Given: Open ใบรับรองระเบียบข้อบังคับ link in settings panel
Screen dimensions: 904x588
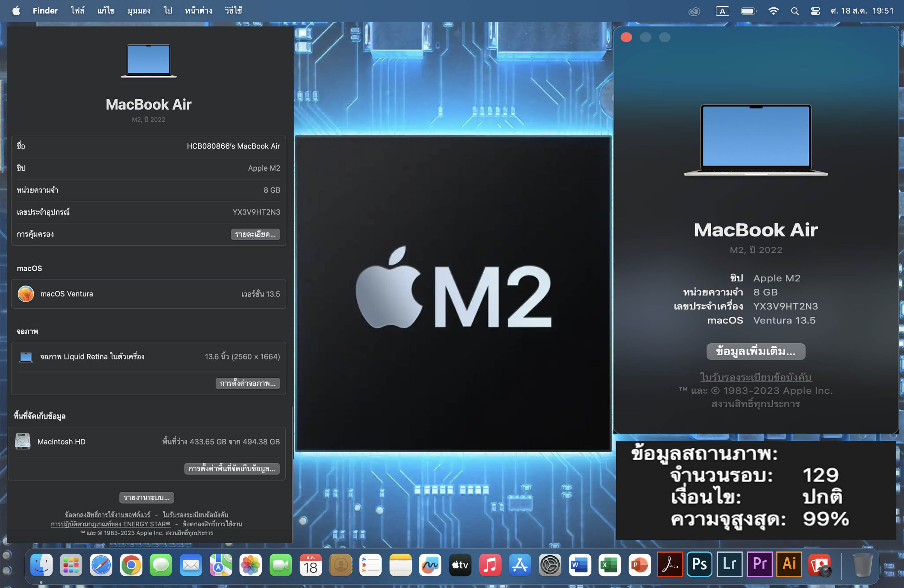Looking at the screenshot, I should click(x=195, y=515).
